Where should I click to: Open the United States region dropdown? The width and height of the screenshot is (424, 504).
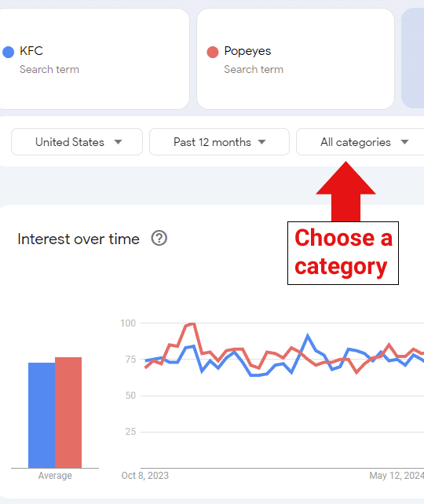[77, 142]
